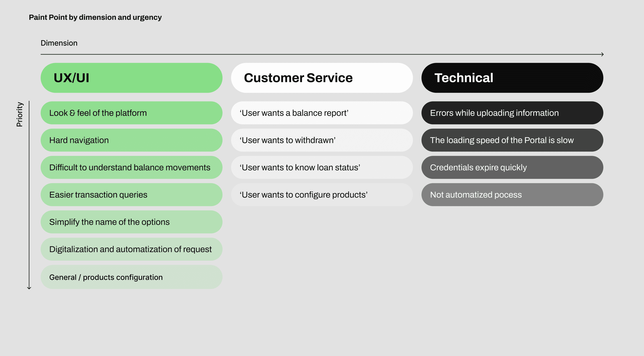Click 'Easier transaction queries' pill

pos(131,195)
